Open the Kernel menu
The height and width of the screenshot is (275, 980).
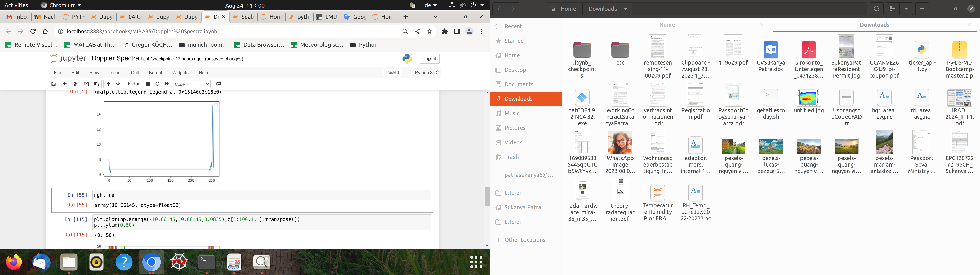click(x=155, y=73)
